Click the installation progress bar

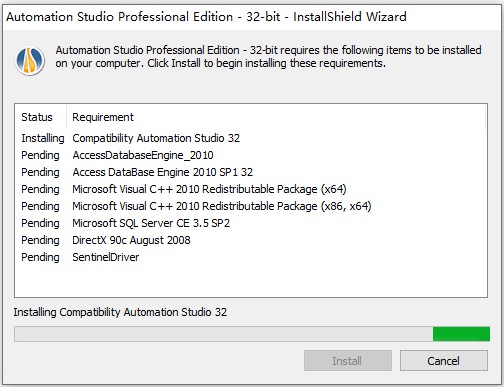(252, 334)
